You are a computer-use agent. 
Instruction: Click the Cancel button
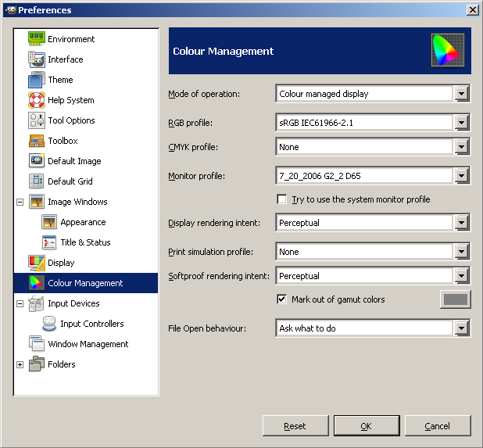point(438,426)
